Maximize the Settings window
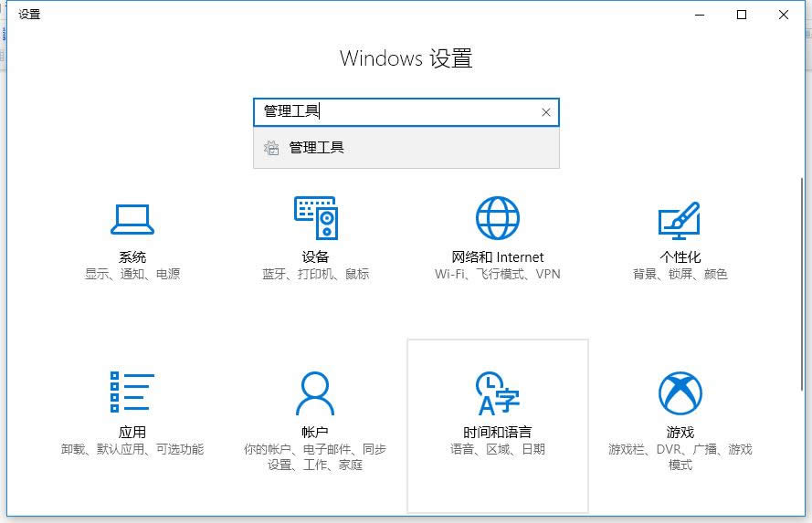The image size is (812, 523). tap(742, 14)
